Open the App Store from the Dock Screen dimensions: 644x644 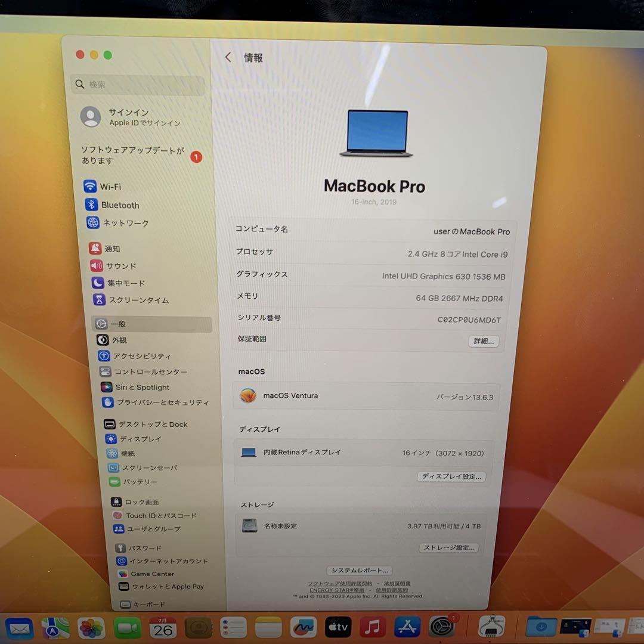[x=407, y=627]
